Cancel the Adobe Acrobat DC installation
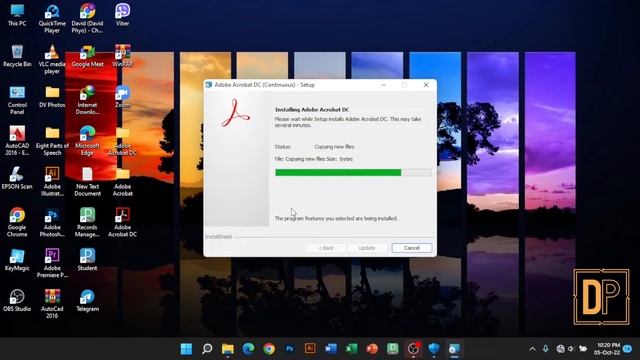This screenshot has height=360, width=640. [x=411, y=248]
